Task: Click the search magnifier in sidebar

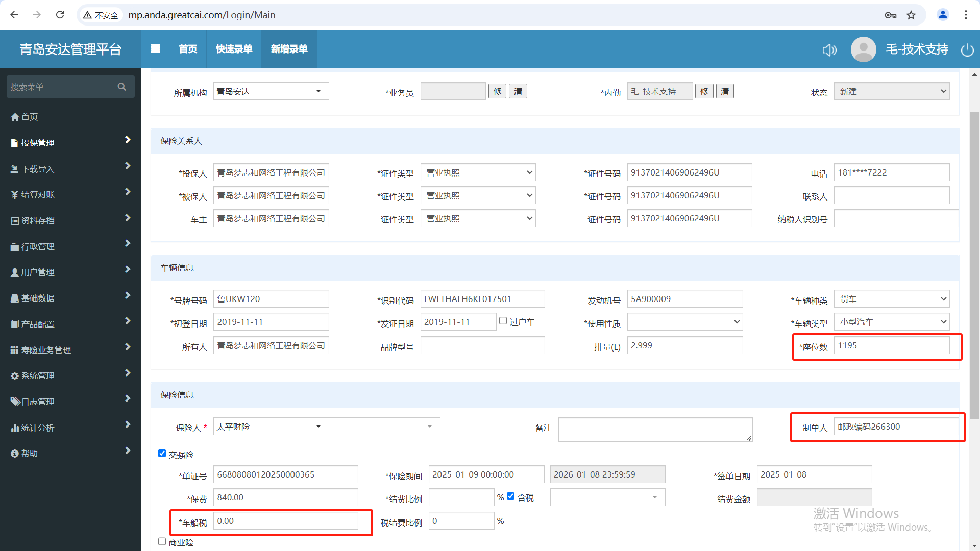Action: pos(121,87)
